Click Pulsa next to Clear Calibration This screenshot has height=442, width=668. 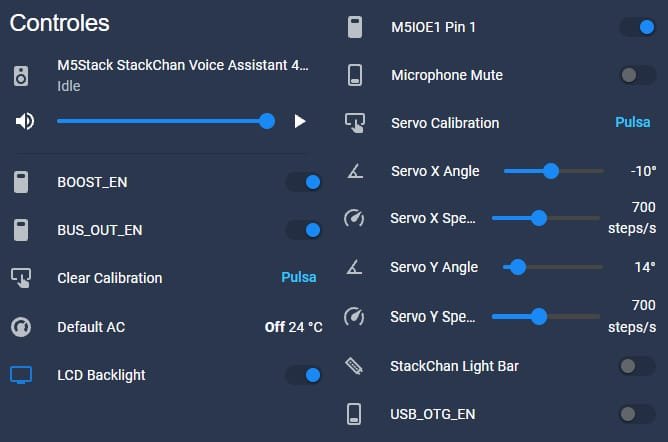299,278
